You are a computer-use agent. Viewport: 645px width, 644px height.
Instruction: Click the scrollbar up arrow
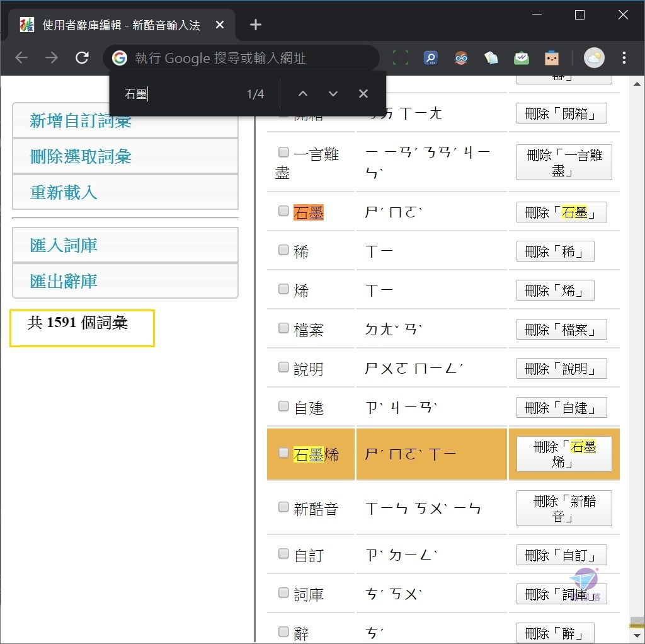pos(637,84)
